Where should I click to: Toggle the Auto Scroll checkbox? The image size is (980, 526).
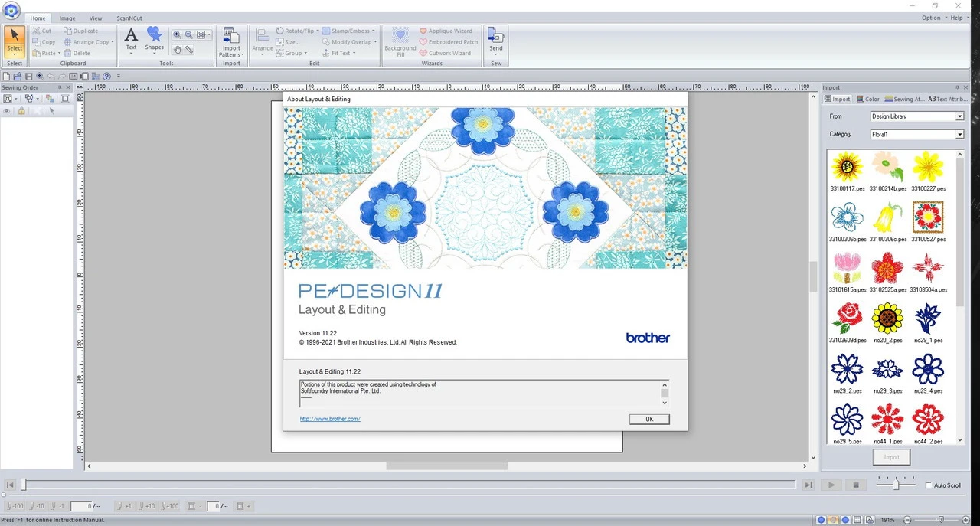point(929,485)
